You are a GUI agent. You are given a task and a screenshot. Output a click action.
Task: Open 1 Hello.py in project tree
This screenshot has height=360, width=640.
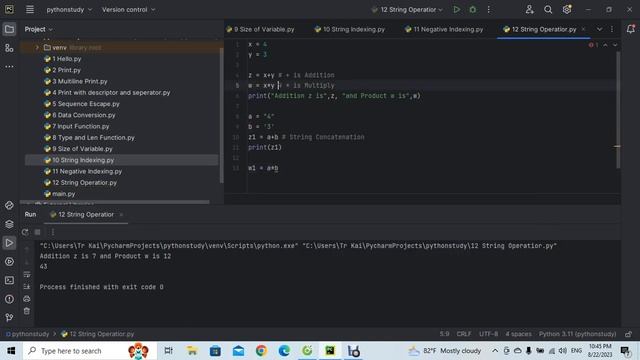click(x=62, y=59)
